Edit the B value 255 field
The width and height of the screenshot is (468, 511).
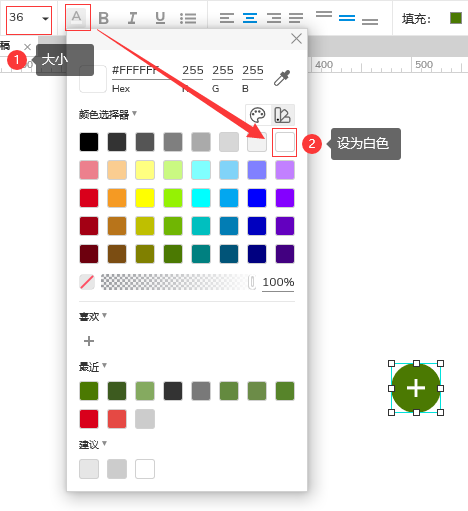point(253,71)
